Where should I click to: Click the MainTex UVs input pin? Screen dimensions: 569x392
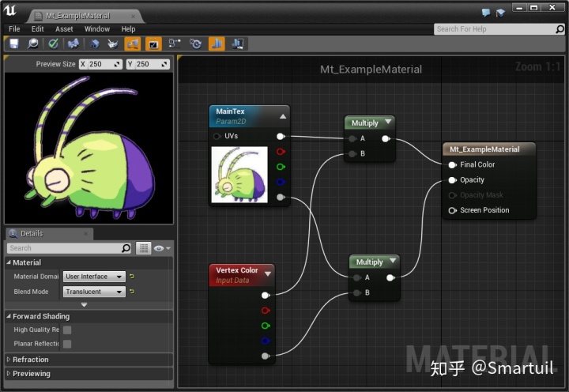click(x=217, y=137)
